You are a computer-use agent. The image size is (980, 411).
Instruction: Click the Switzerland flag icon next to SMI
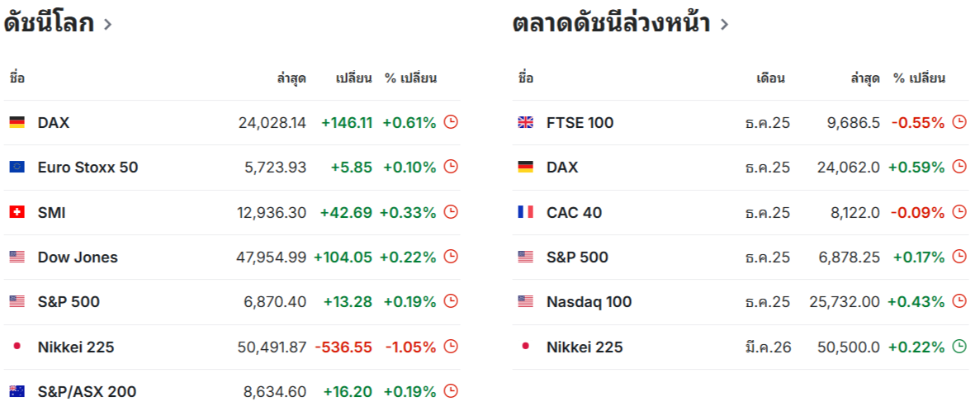point(17,213)
